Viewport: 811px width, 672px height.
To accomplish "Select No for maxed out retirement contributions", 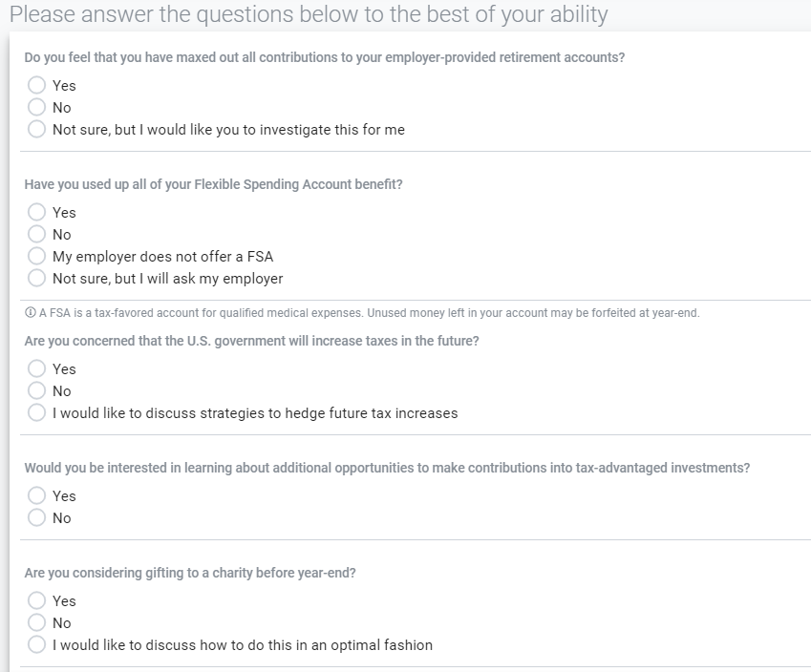I will [x=36, y=107].
